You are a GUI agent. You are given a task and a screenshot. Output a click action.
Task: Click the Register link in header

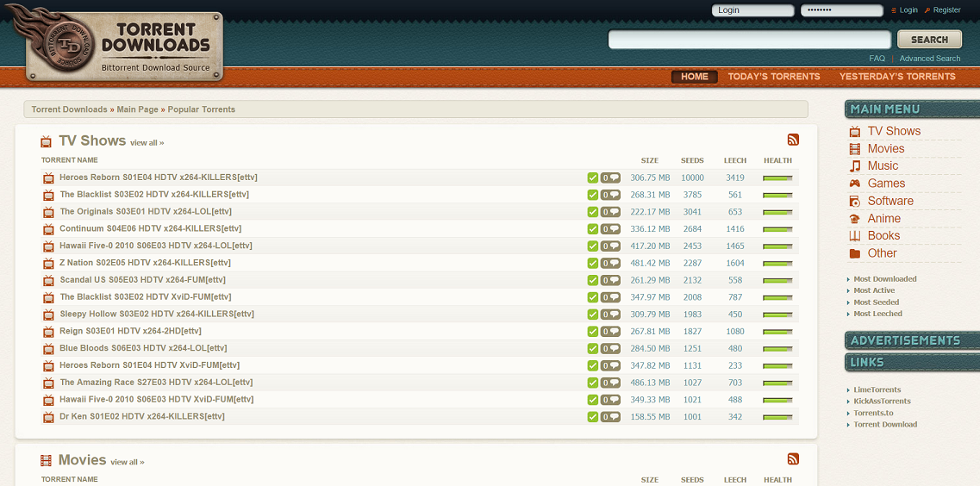click(x=947, y=10)
